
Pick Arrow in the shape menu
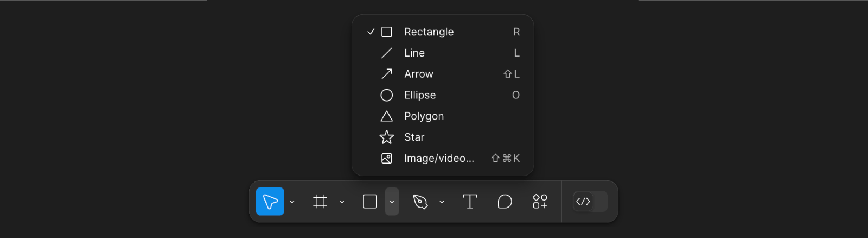419,74
